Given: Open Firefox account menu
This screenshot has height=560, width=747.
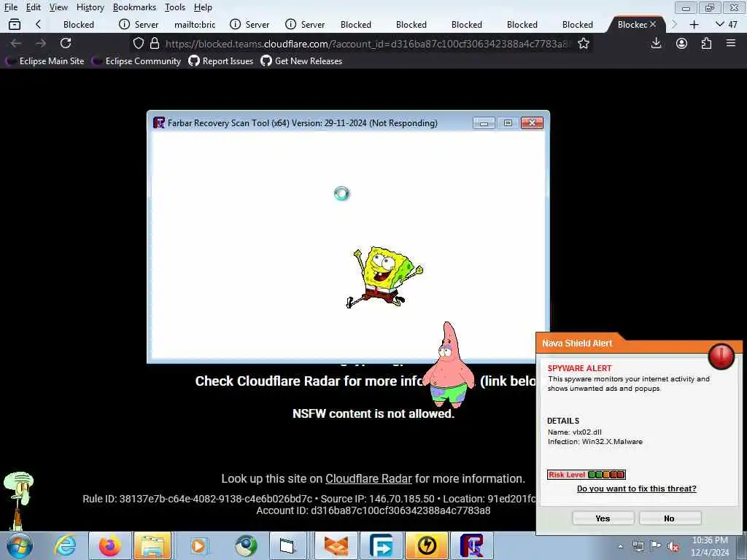Looking at the screenshot, I should click(681, 43).
